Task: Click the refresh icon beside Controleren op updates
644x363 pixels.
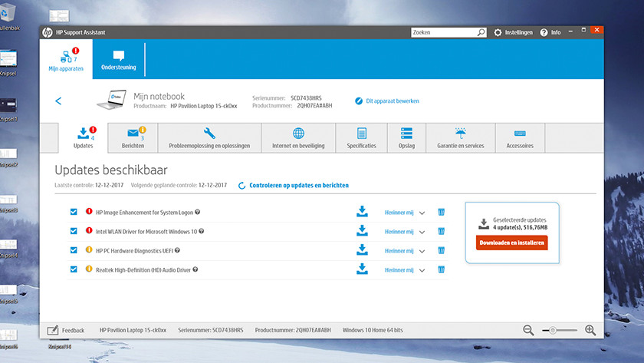Action: [242, 186]
